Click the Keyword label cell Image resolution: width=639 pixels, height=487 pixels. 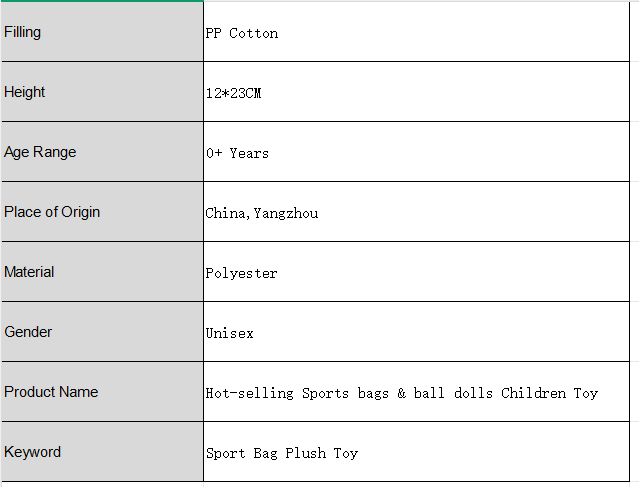(x=102, y=452)
